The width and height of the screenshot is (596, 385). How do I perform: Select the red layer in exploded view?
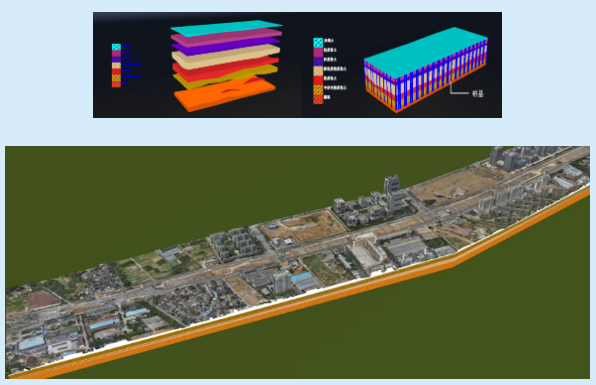coord(225,69)
